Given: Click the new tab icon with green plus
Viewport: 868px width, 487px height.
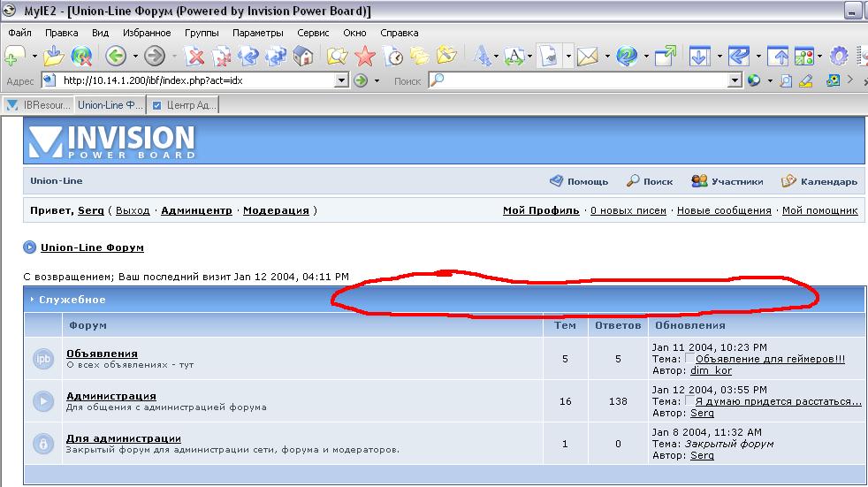Looking at the screenshot, I should point(14,56).
